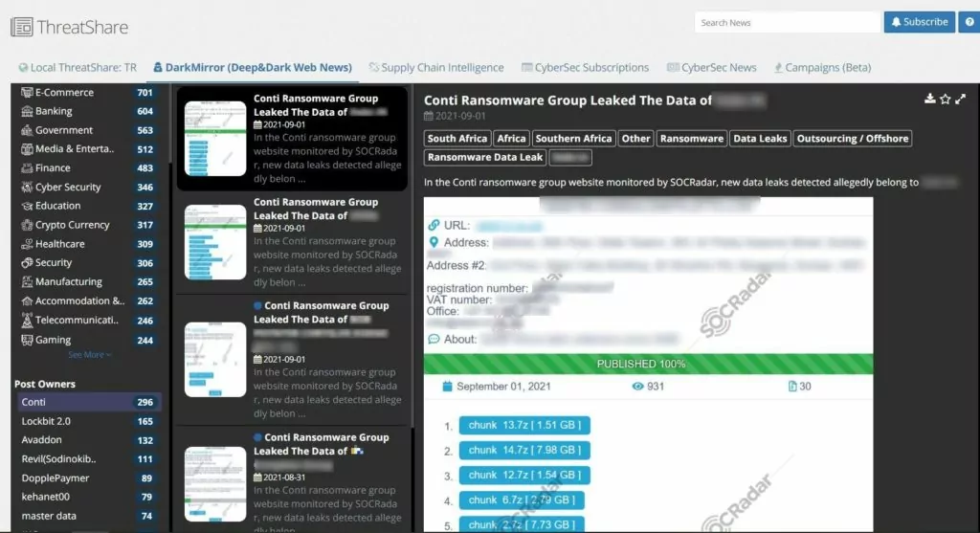
Task: Click the URL link chain icon
Action: 434,225
